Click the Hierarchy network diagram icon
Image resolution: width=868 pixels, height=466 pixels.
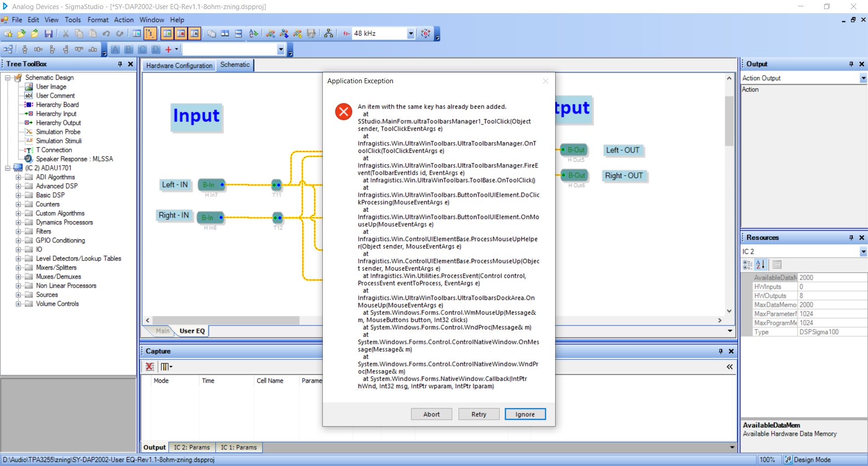(x=329, y=33)
